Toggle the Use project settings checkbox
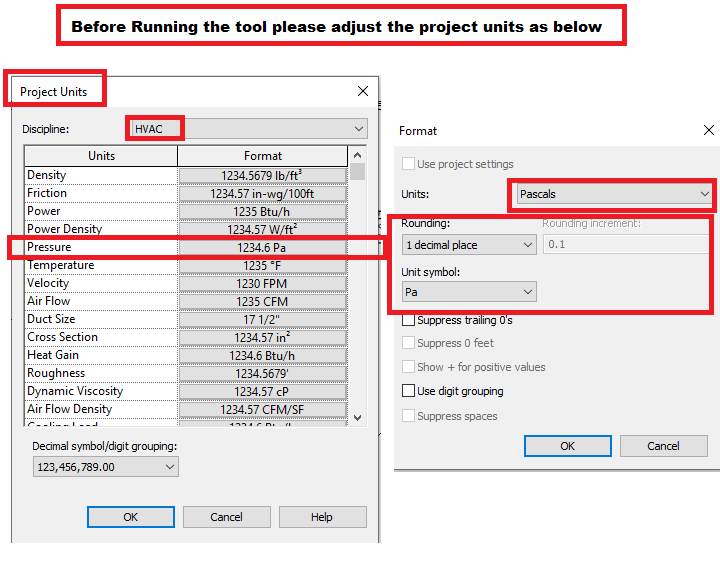 409,164
